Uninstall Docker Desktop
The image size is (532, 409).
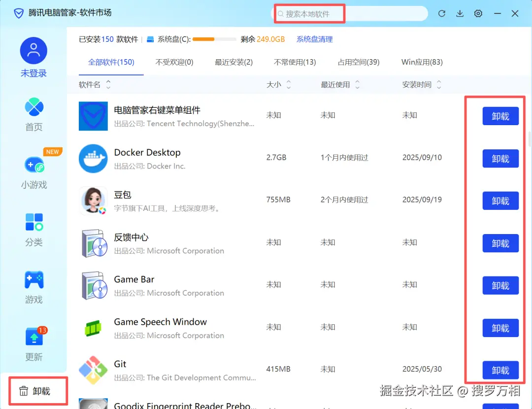500,159
